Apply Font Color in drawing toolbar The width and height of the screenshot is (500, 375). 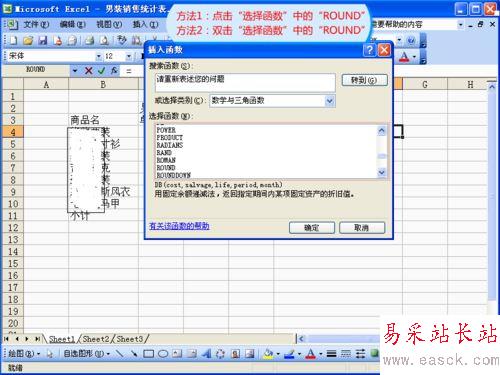point(311,354)
